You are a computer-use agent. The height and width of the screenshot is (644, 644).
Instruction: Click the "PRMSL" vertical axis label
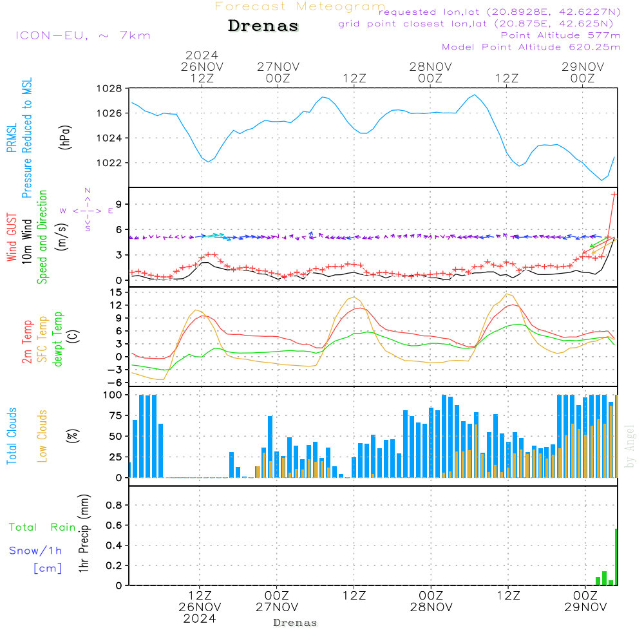pos(12,138)
